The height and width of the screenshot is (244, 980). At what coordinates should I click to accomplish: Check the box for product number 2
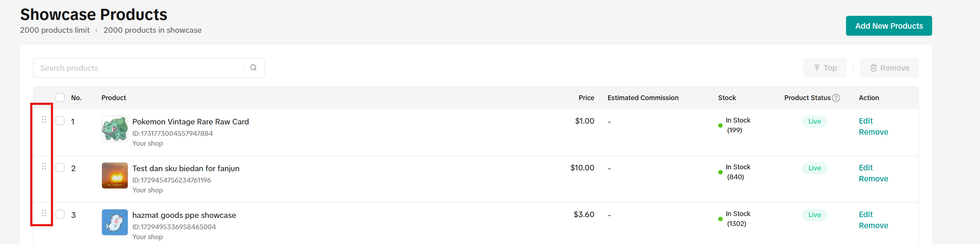60,167
